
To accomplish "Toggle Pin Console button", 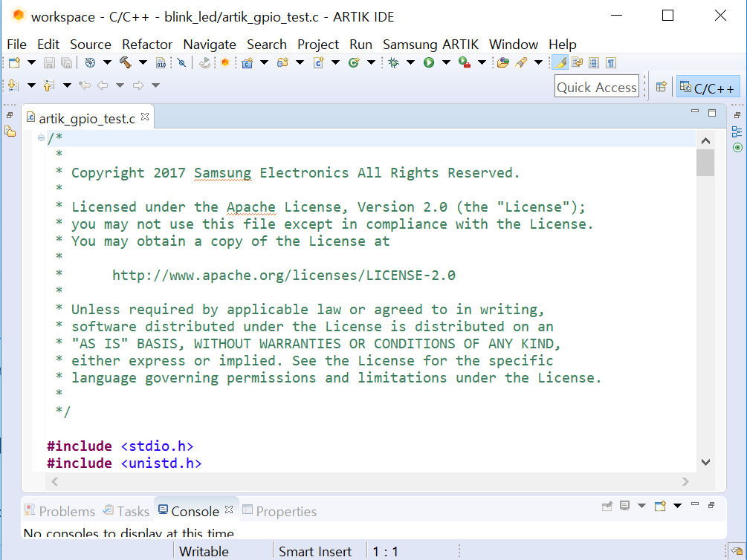I will [x=607, y=506].
